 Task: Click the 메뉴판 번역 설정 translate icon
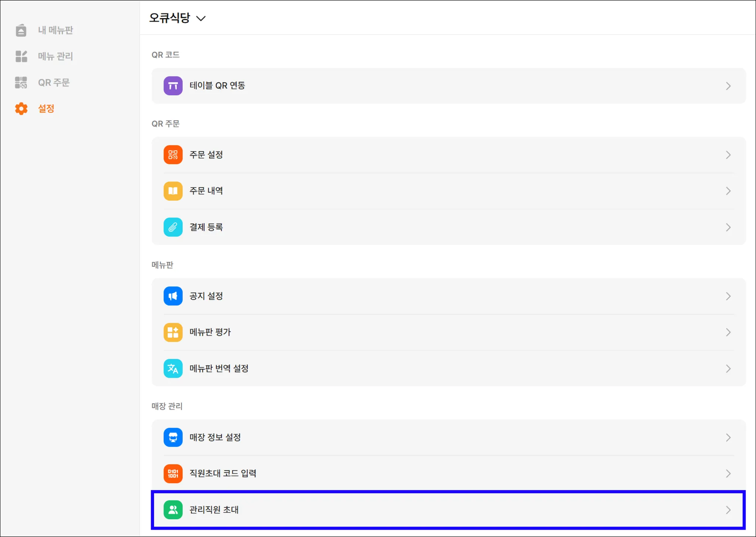point(173,368)
